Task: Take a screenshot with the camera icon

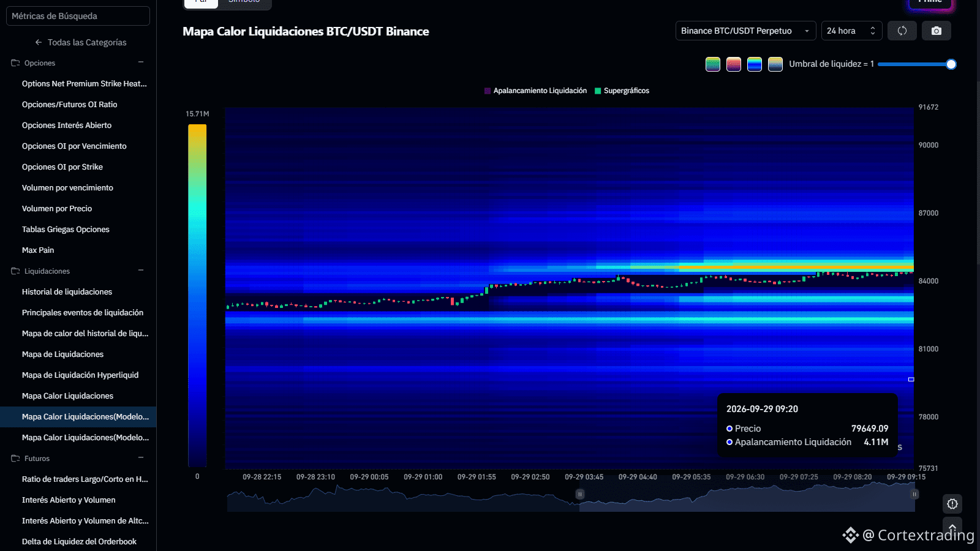Action: click(937, 31)
